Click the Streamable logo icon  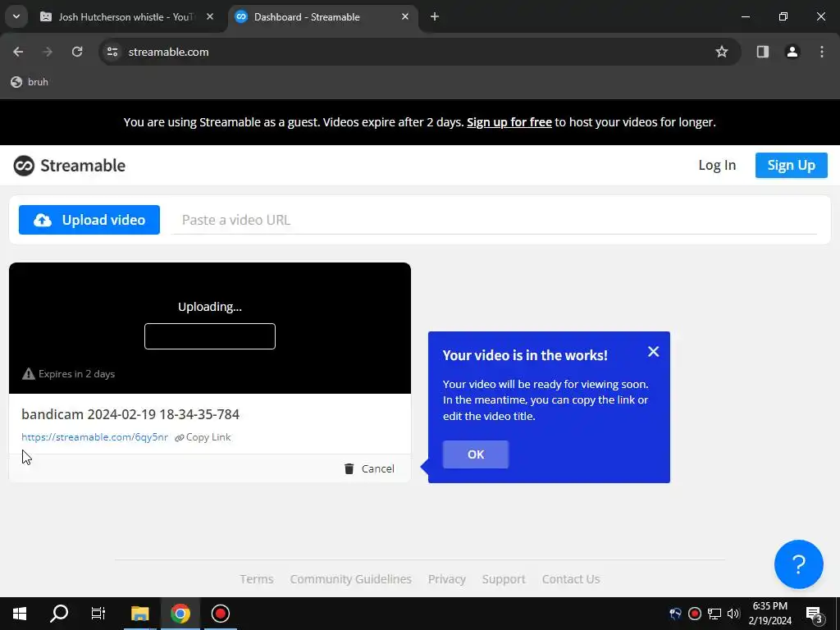[x=24, y=166]
